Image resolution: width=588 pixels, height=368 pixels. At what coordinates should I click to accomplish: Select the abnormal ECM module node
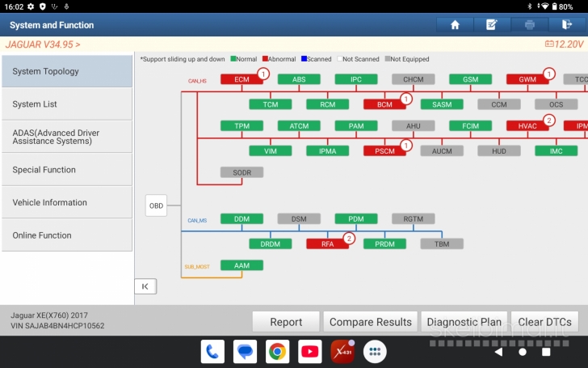point(242,79)
